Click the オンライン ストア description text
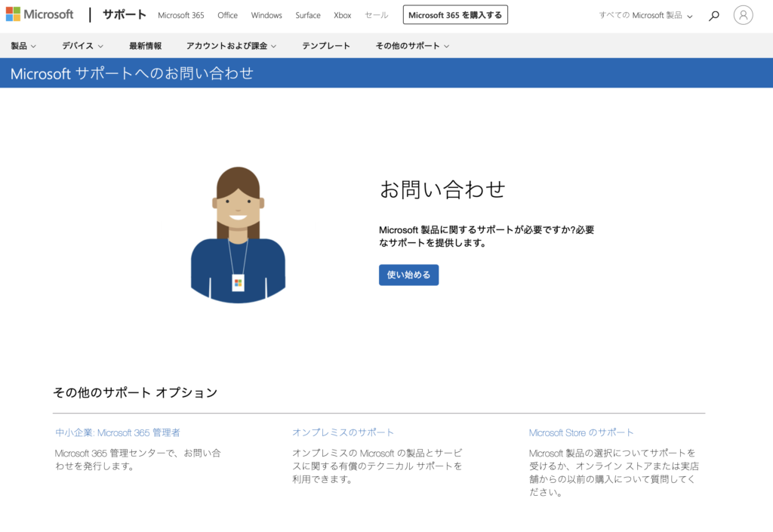 (x=614, y=472)
